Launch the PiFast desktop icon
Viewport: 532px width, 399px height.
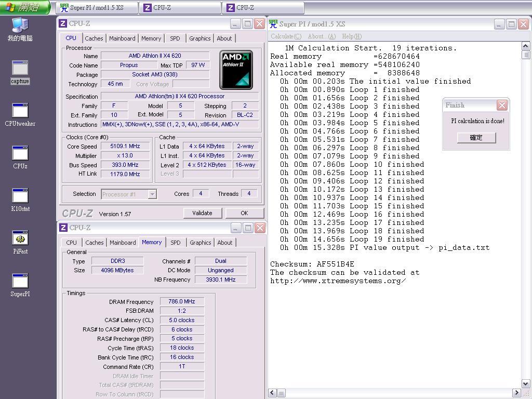(x=20, y=243)
